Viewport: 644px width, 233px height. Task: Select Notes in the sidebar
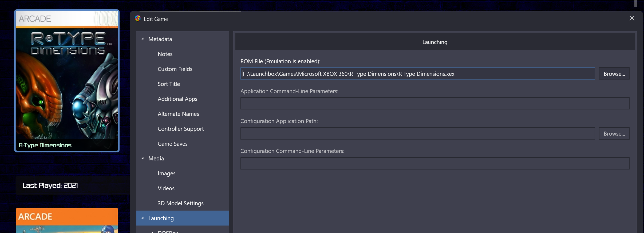click(x=165, y=54)
